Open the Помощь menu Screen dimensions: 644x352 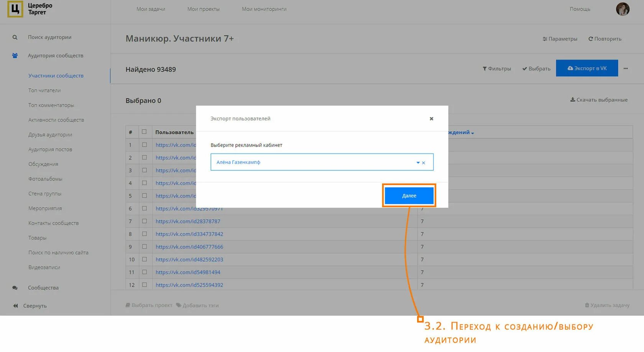pyautogui.click(x=580, y=9)
